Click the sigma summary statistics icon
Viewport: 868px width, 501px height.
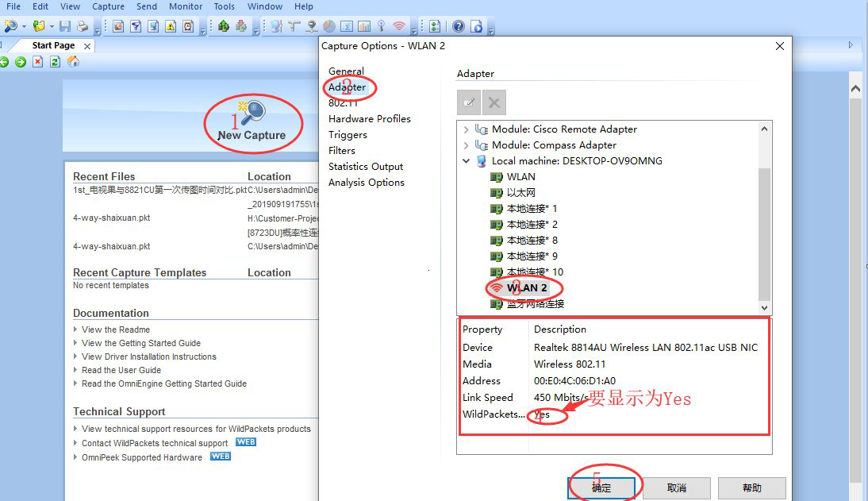click(x=347, y=26)
